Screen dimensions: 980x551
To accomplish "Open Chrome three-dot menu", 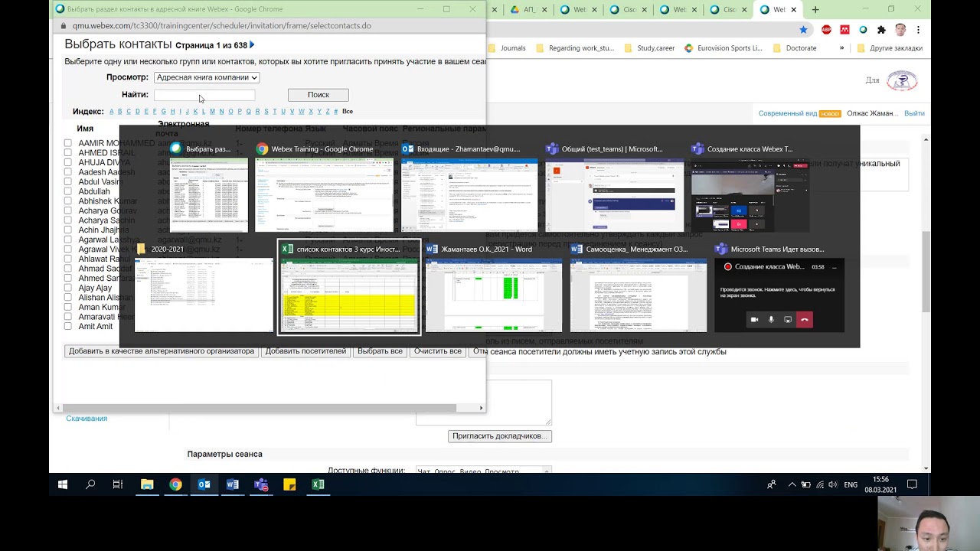I will 918,30.
